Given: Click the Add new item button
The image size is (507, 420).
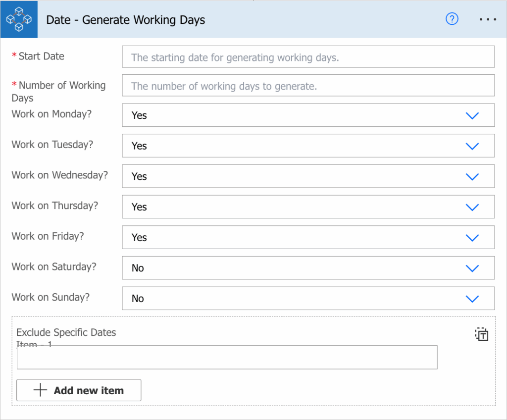Looking at the screenshot, I should [79, 390].
